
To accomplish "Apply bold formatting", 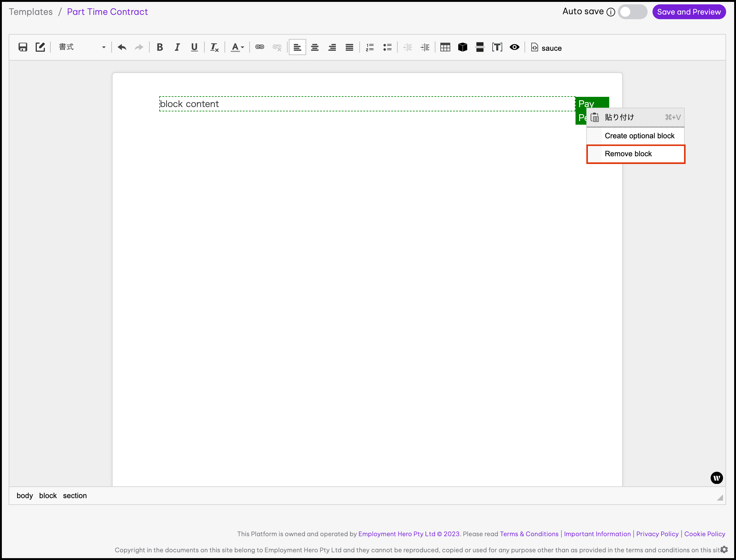I will click(160, 47).
